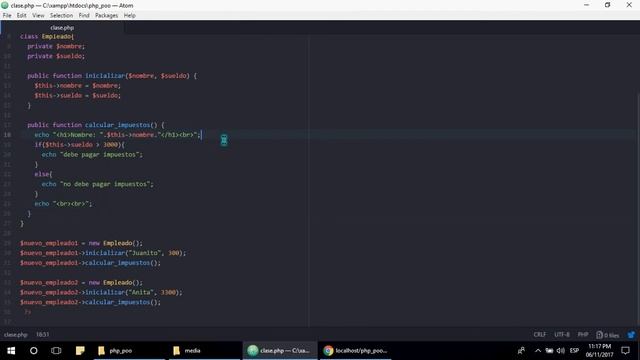Open Cortana search circle icon
Image resolution: width=640 pixels, height=360 pixels.
click(x=33, y=351)
